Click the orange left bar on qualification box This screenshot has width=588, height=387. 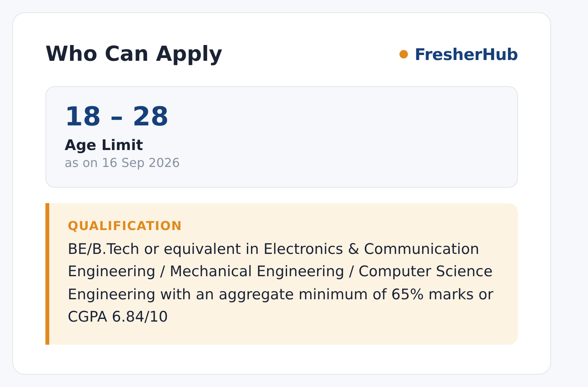click(47, 274)
